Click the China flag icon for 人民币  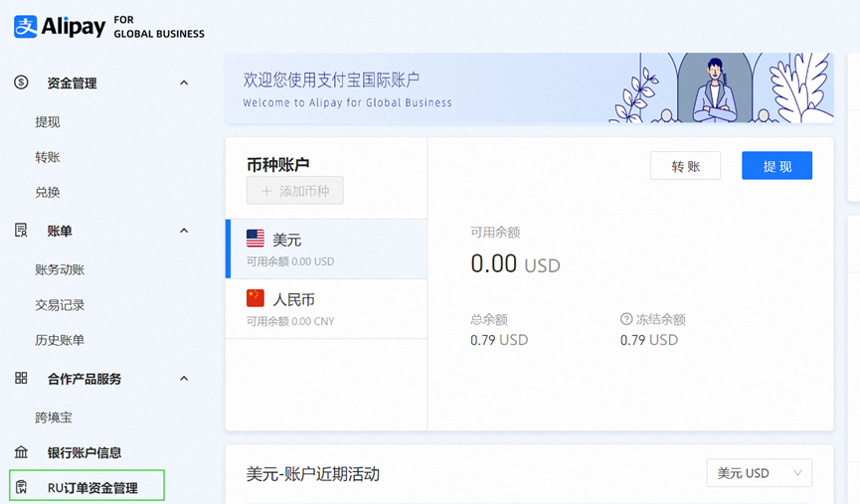(x=256, y=298)
